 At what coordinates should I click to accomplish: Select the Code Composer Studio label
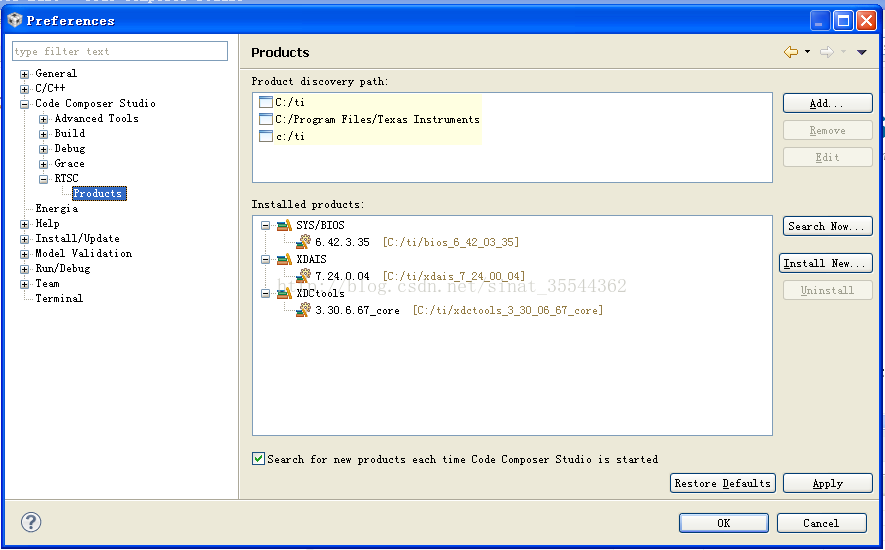coord(95,103)
